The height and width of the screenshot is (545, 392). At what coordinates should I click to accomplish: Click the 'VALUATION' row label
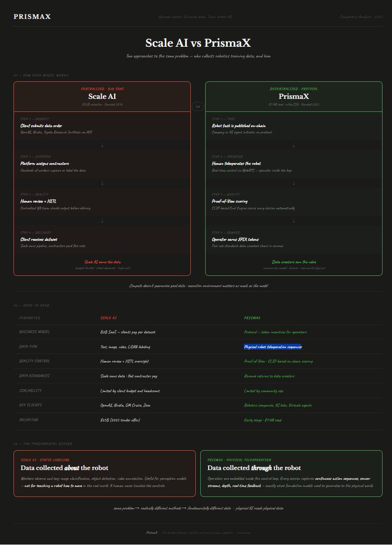29,420
